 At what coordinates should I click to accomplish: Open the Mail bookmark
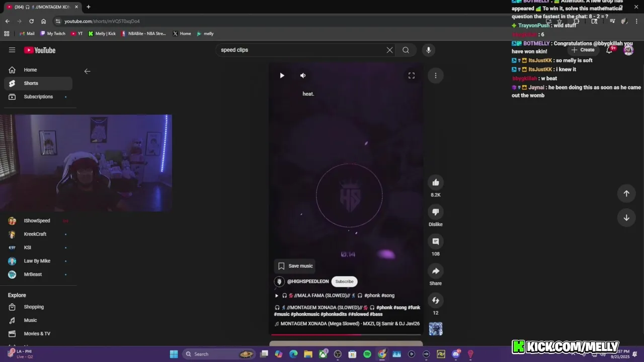pyautogui.click(x=27, y=34)
